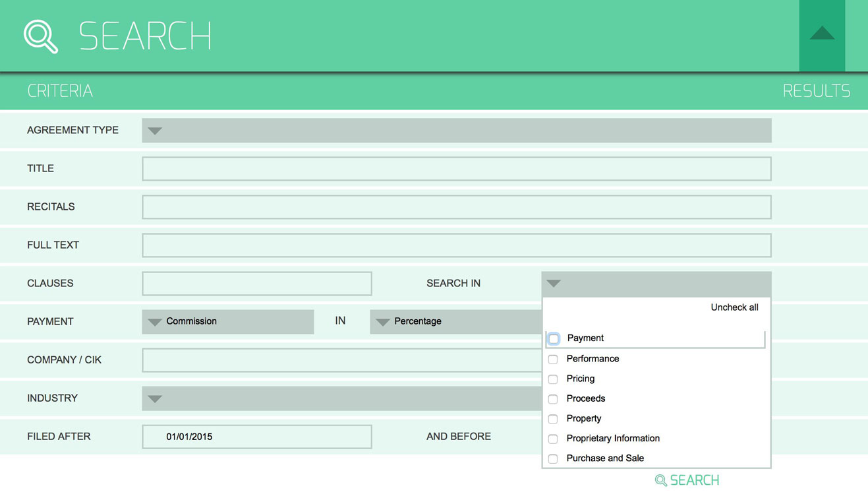
Task: Select the Property checkbox
Action: pos(553,418)
